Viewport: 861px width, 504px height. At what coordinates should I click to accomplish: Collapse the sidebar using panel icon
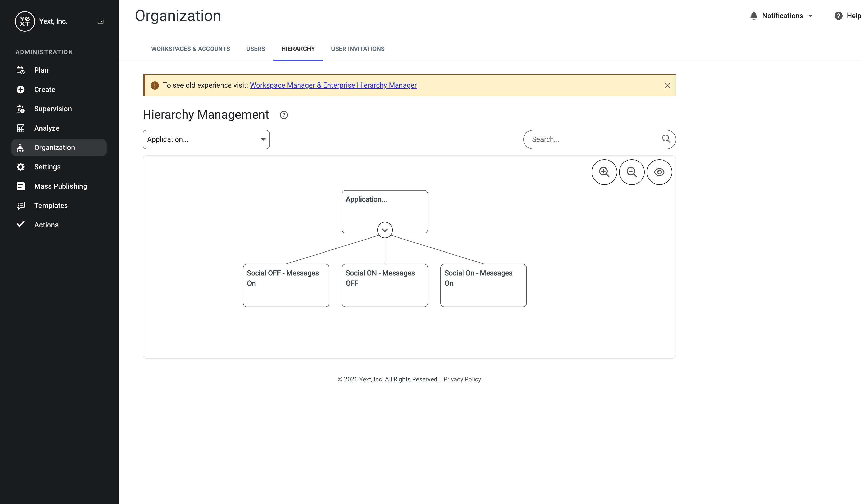pyautogui.click(x=101, y=22)
